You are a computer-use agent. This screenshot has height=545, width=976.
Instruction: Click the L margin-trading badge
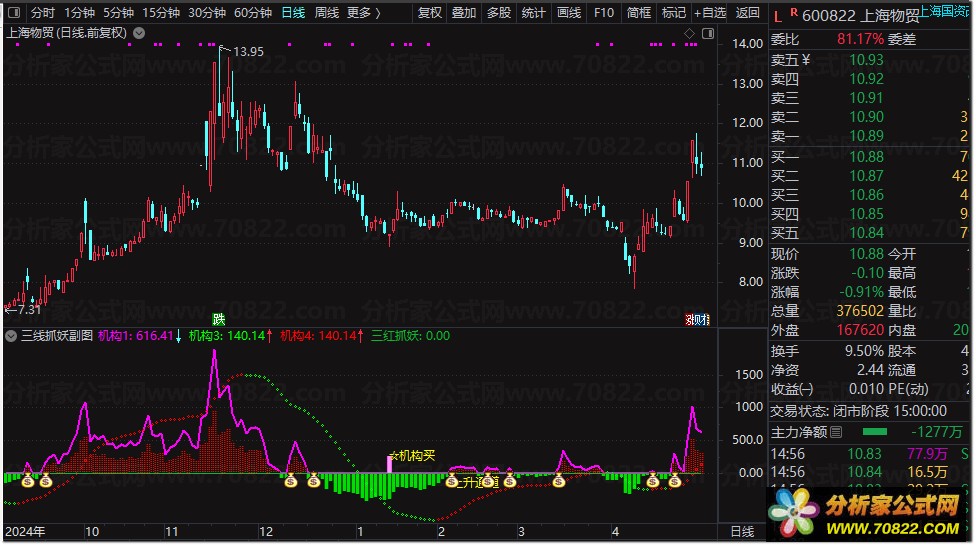coord(777,16)
